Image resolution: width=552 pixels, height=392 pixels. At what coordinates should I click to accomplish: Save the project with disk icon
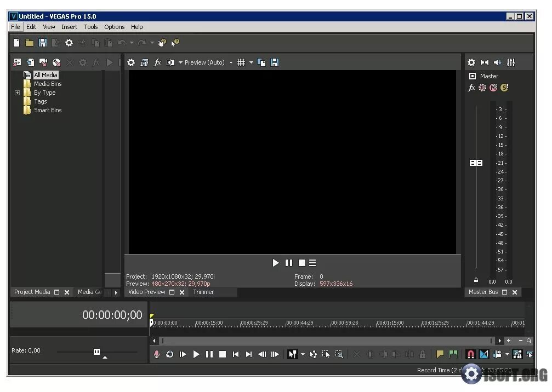click(x=43, y=43)
